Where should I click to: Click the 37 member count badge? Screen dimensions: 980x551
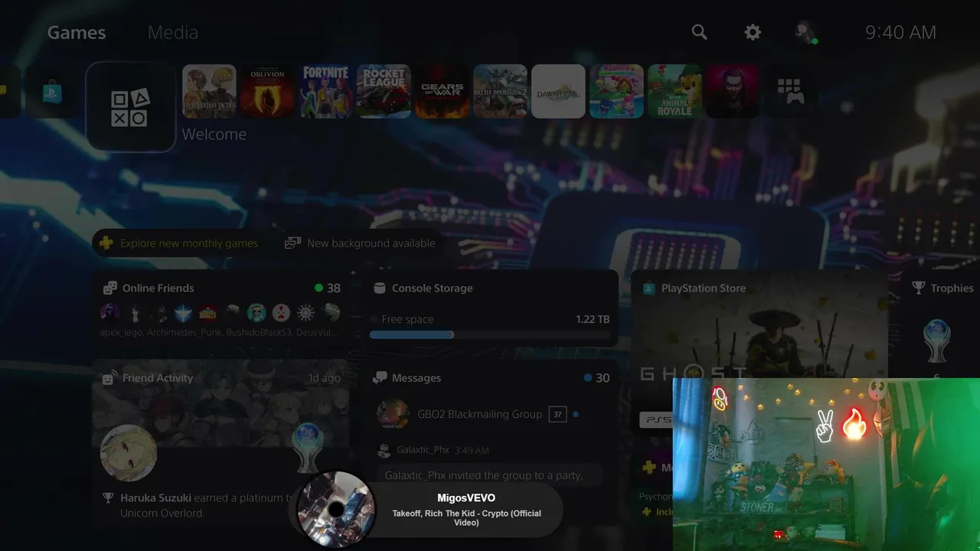tap(557, 414)
